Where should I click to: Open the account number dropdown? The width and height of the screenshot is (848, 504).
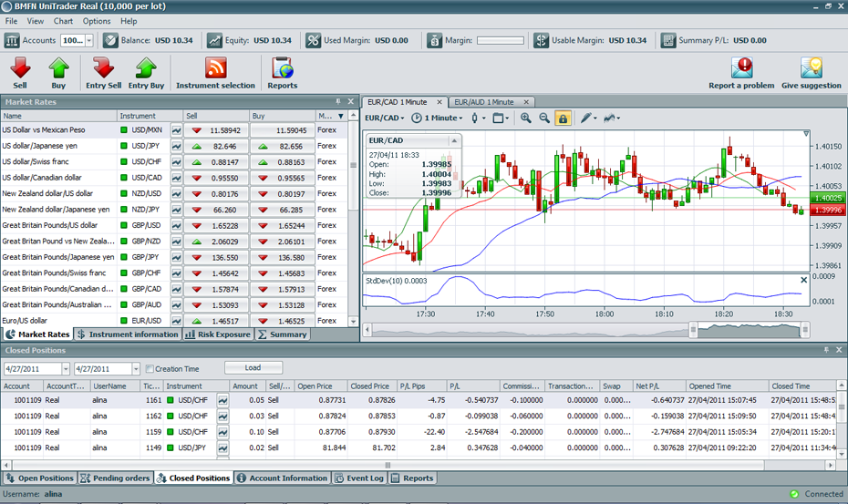click(x=89, y=41)
